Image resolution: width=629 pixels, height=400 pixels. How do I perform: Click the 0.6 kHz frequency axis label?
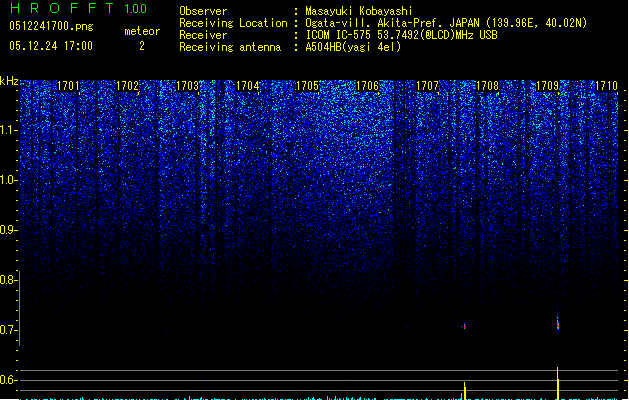[8, 380]
